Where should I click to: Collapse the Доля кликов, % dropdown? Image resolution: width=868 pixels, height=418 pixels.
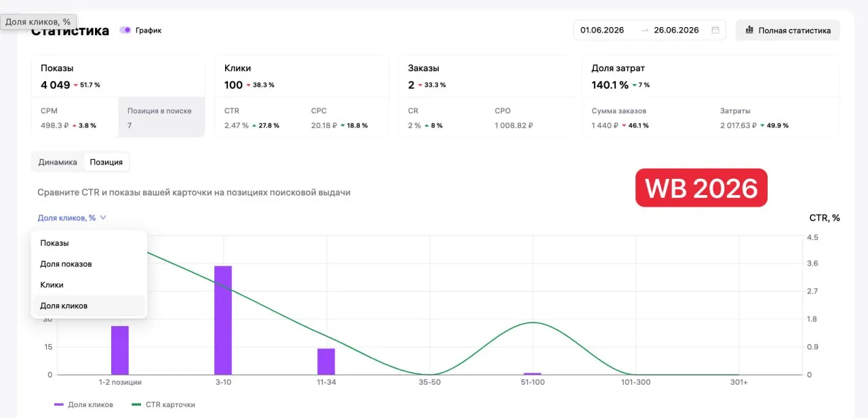click(72, 217)
